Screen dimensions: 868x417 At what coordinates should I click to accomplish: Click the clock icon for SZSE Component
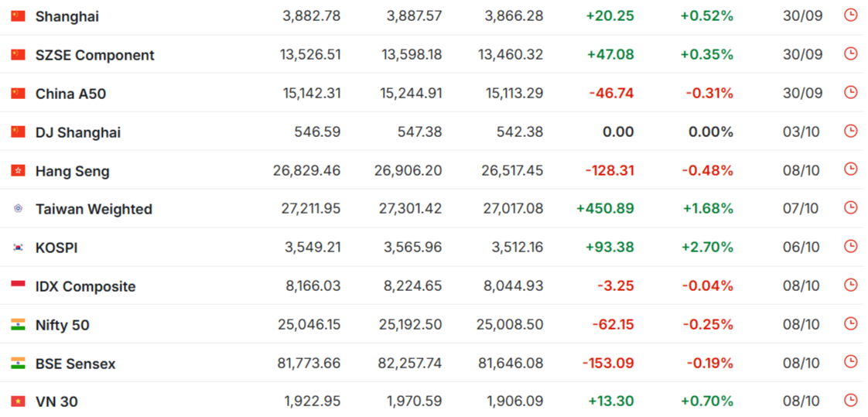tap(850, 53)
